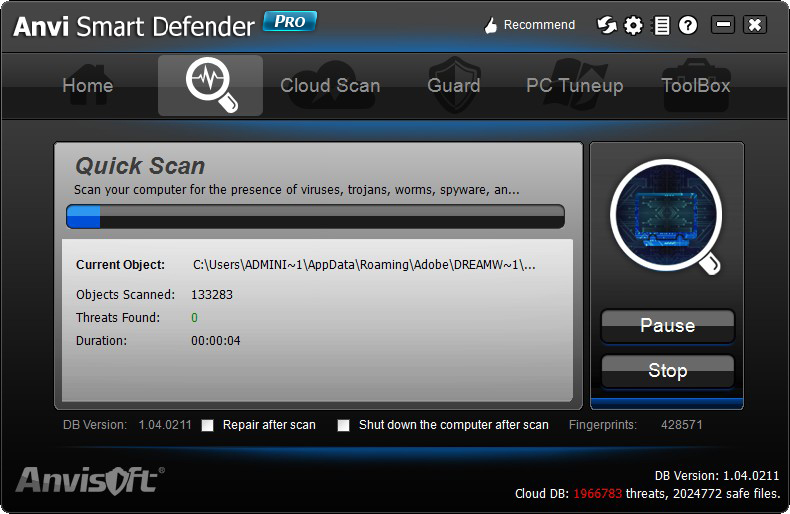Click the Quick Scan progress bar
790x514 pixels.
tap(315, 216)
